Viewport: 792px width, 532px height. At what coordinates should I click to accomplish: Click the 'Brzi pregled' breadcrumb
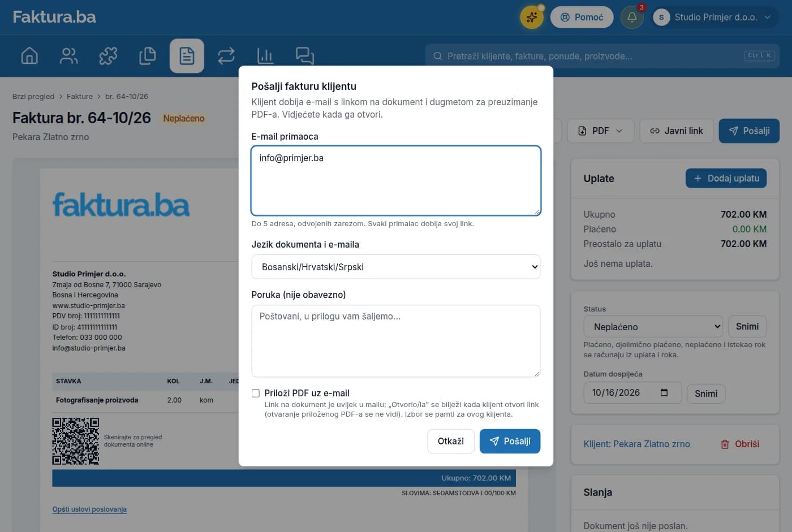[33, 97]
